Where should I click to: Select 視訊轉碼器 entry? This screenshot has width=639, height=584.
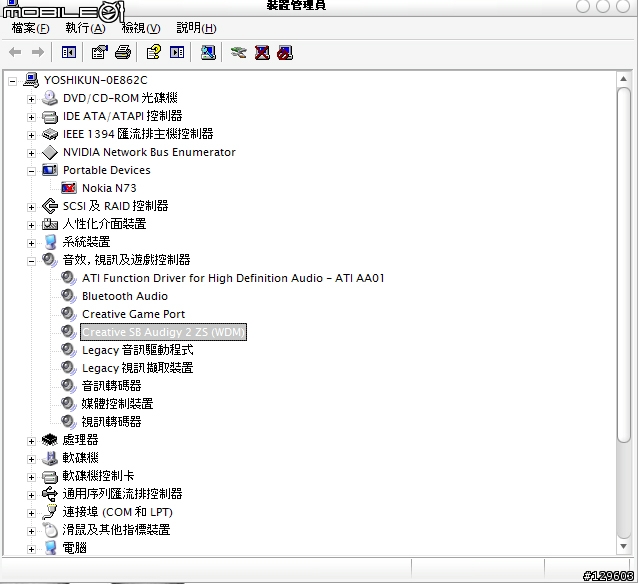coord(111,421)
